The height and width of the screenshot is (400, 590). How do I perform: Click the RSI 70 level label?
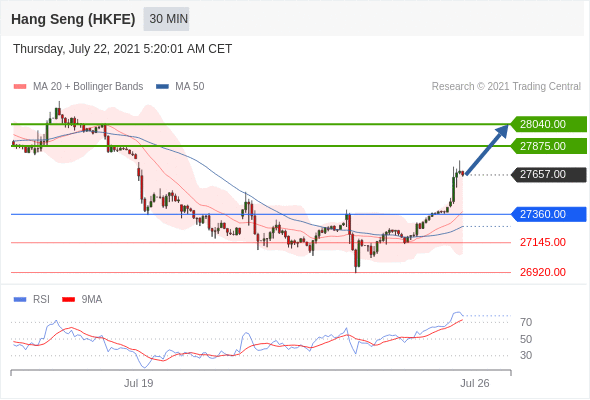526,322
